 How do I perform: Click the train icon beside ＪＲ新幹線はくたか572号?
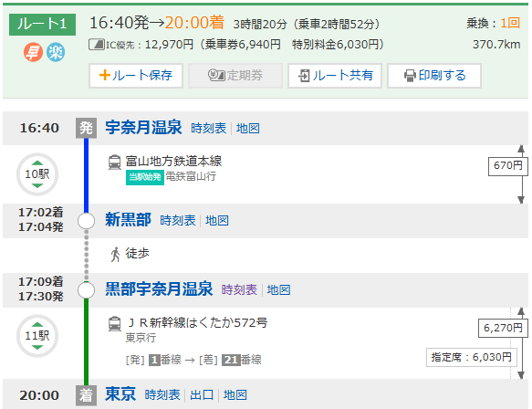click(115, 323)
